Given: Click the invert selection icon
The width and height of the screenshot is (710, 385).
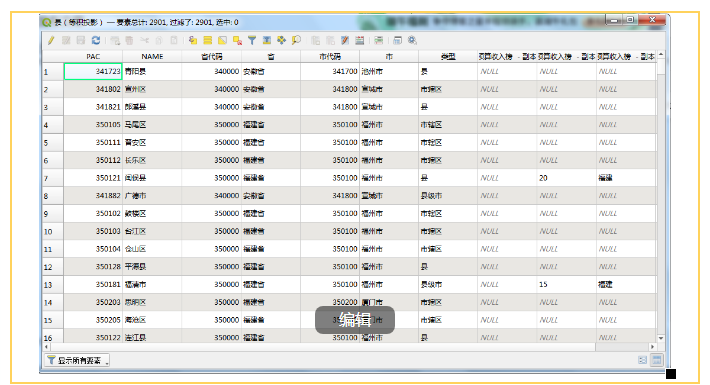Looking at the screenshot, I should (222, 40).
